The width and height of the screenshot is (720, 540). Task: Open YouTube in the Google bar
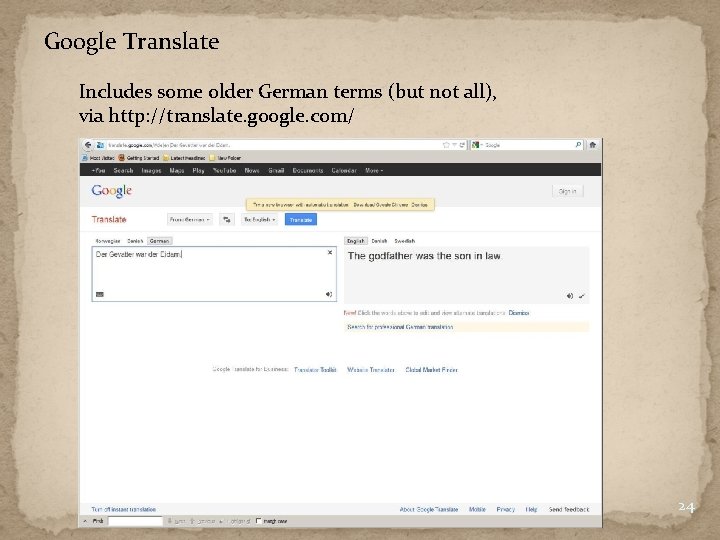click(224, 170)
